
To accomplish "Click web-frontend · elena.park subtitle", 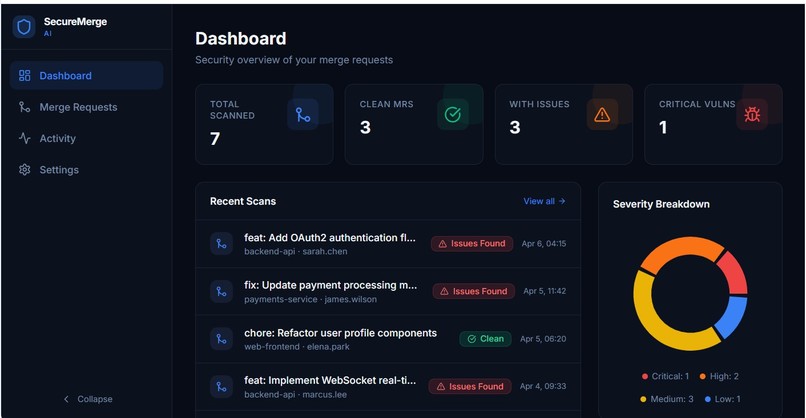I will pos(297,347).
